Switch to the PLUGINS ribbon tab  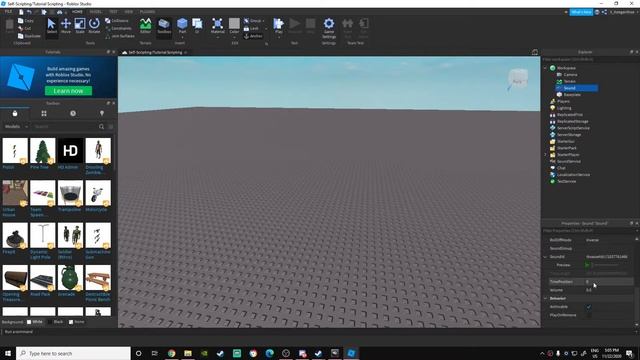pyautogui.click(x=147, y=12)
